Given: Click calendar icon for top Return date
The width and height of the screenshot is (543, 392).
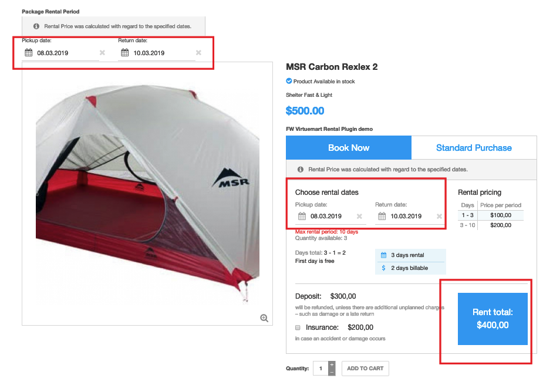Looking at the screenshot, I should [x=124, y=53].
